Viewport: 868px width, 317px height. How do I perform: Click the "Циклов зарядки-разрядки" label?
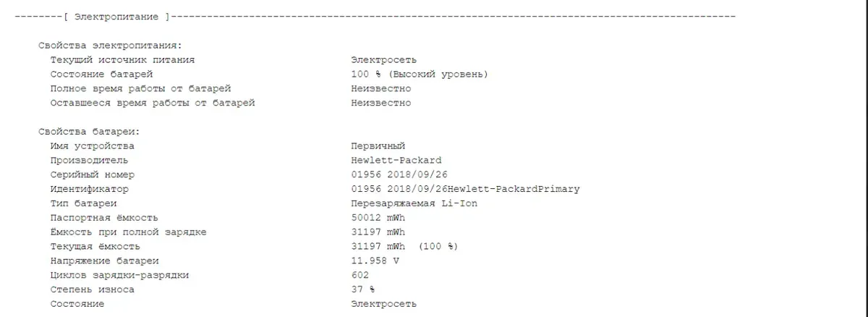click(x=119, y=275)
